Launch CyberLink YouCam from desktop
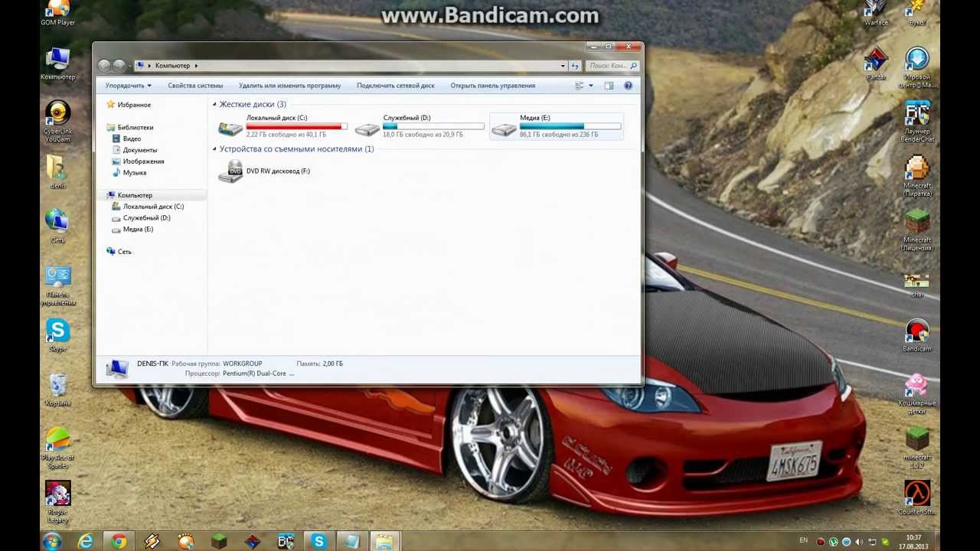Viewport: 980px width, 551px height. [x=57, y=122]
